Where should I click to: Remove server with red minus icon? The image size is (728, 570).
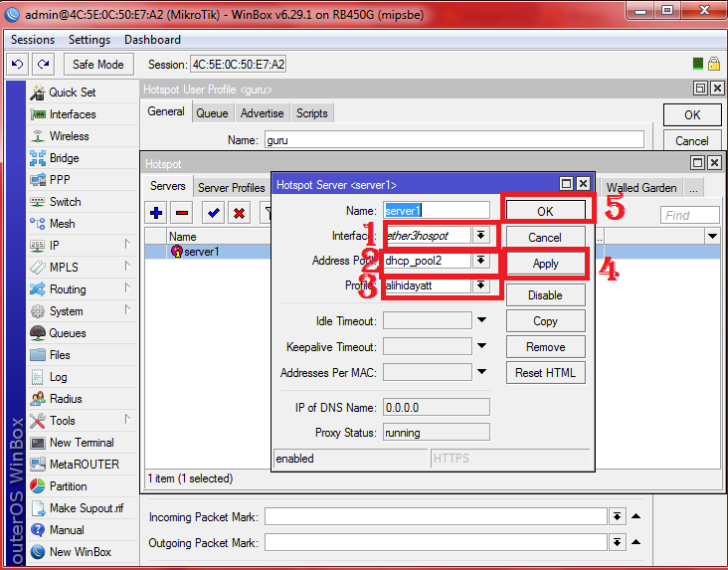click(182, 213)
